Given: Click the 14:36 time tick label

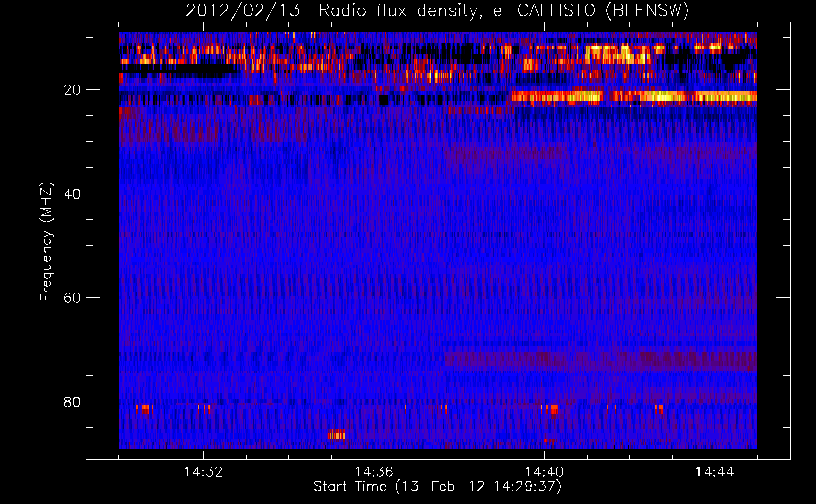Looking at the screenshot, I should (374, 472).
